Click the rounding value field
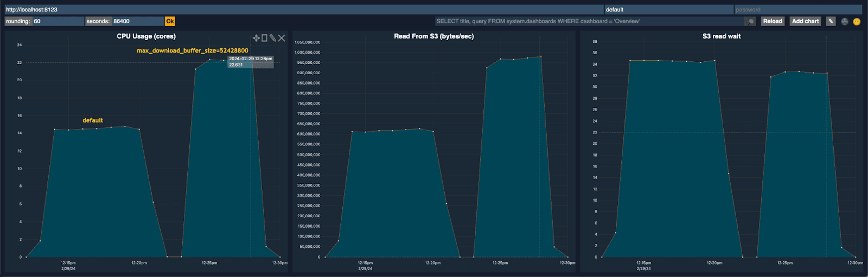This screenshot has width=868, height=277. click(x=58, y=21)
